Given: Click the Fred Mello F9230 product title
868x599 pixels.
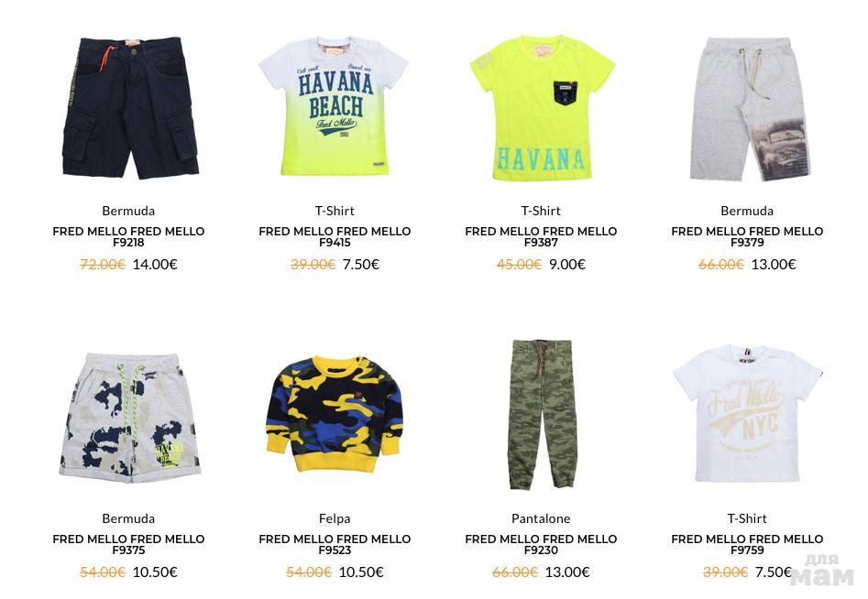Looking at the screenshot, I should tap(541, 544).
